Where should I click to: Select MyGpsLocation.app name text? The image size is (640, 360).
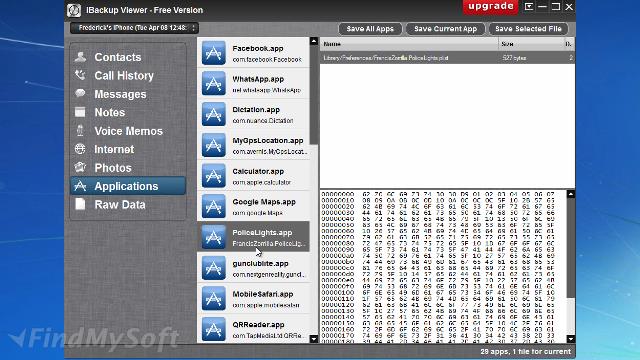pos(268,140)
